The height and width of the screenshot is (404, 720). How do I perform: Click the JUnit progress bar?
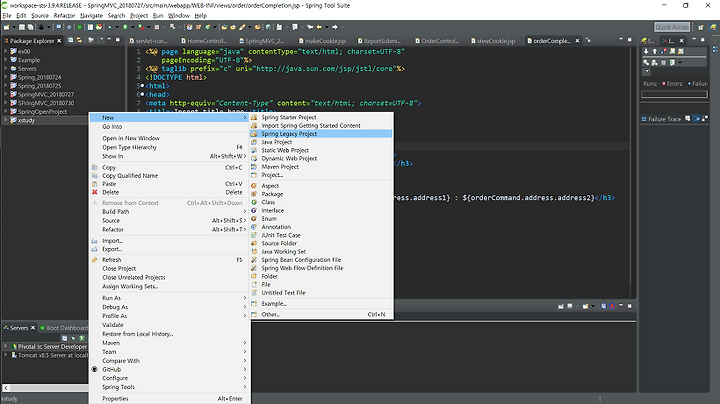coord(674,94)
